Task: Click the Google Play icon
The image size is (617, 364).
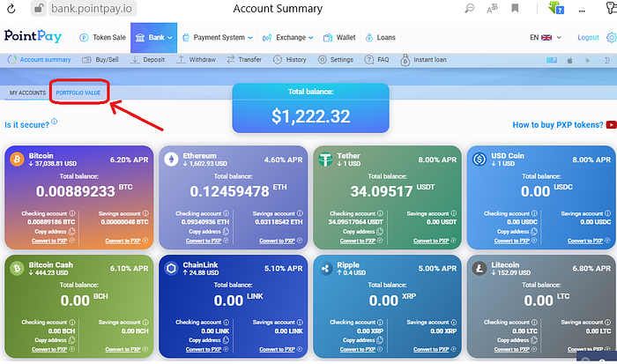Action: pyautogui.click(x=588, y=60)
